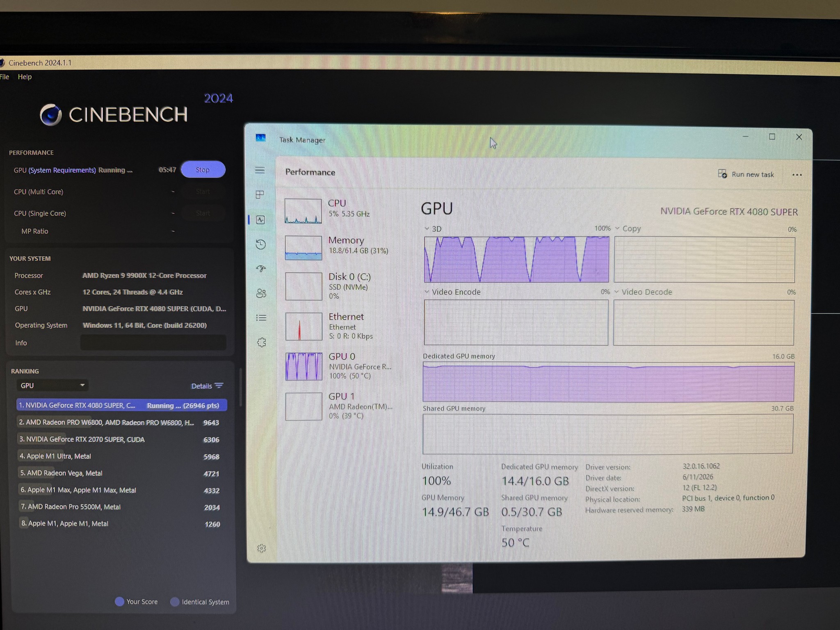Click the Dedicated GPU memory usage graph
The image size is (840, 630).
coord(608,382)
